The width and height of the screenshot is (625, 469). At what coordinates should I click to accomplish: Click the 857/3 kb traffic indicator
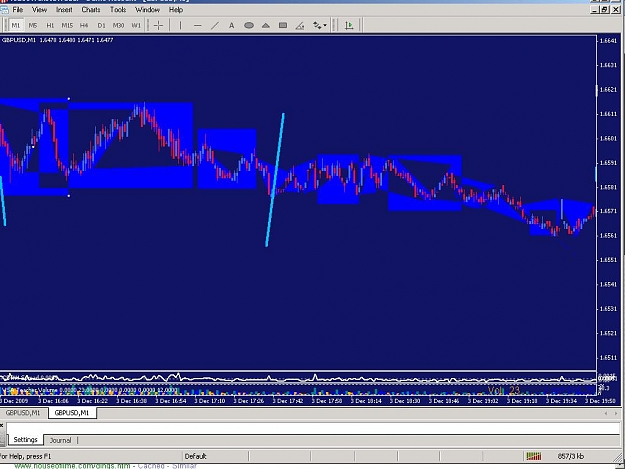click(x=571, y=456)
